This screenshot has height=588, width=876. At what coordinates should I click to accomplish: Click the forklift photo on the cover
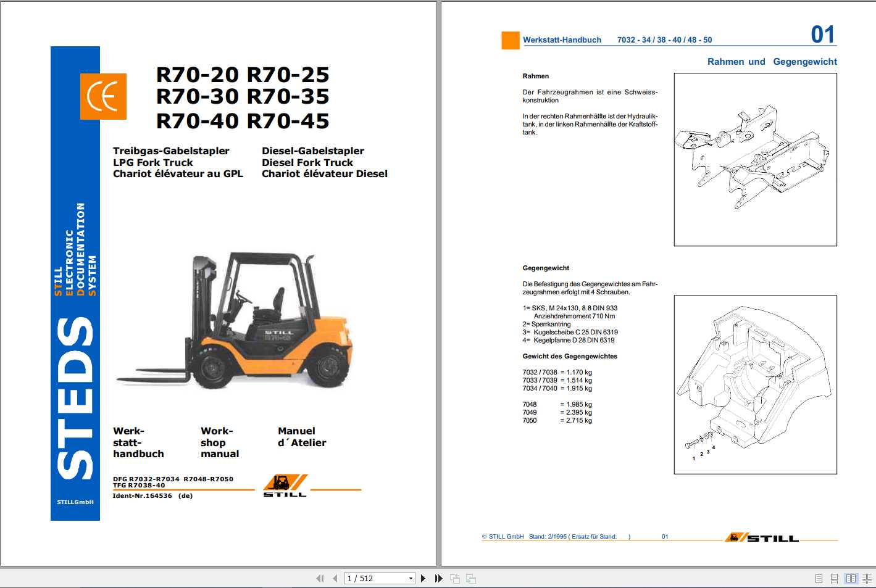click(235, 321)
